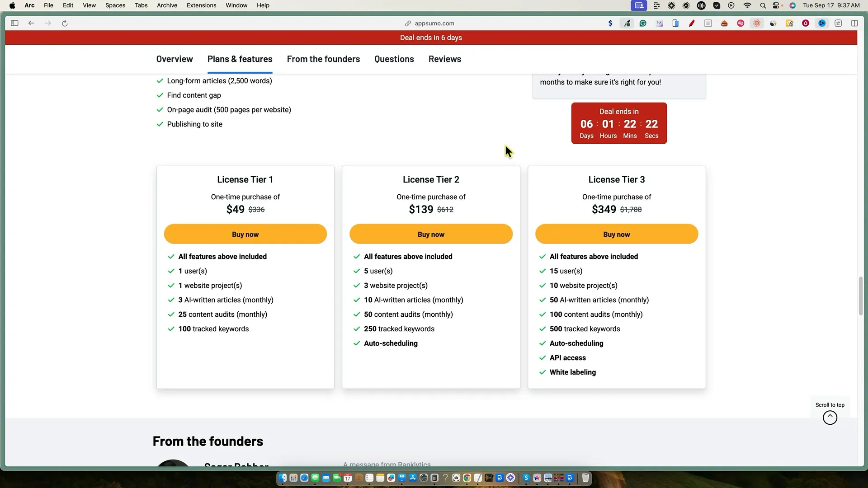Buy now License Tier 2 plan
The height and width of the screenshot is (488, 868).
click(431, 234)
